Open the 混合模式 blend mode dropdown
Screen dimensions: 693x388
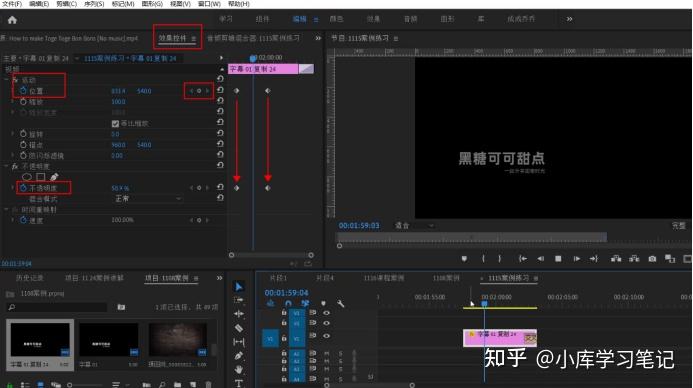point(148,199)
